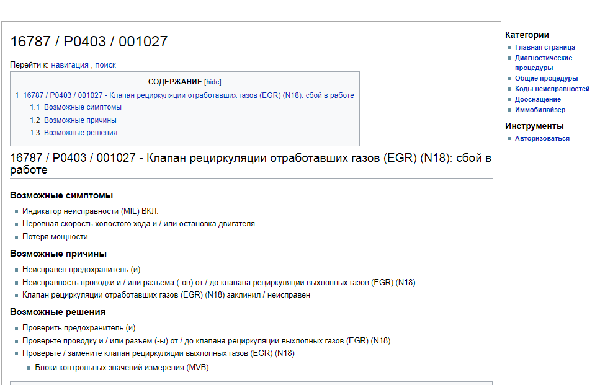Open 'Главная страница' in the Категории sidebar
This screenshot has width=600, height=385.
click(545, 47)
